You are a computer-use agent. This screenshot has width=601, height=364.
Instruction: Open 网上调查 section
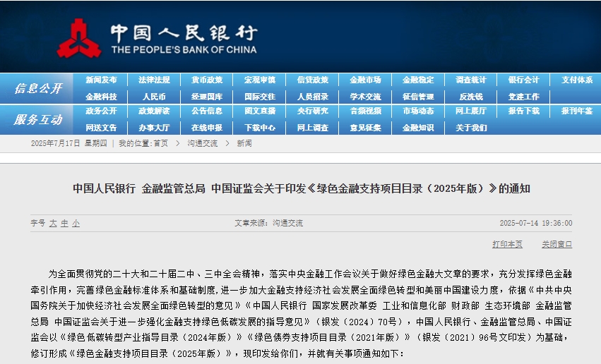tap(313, 128)
